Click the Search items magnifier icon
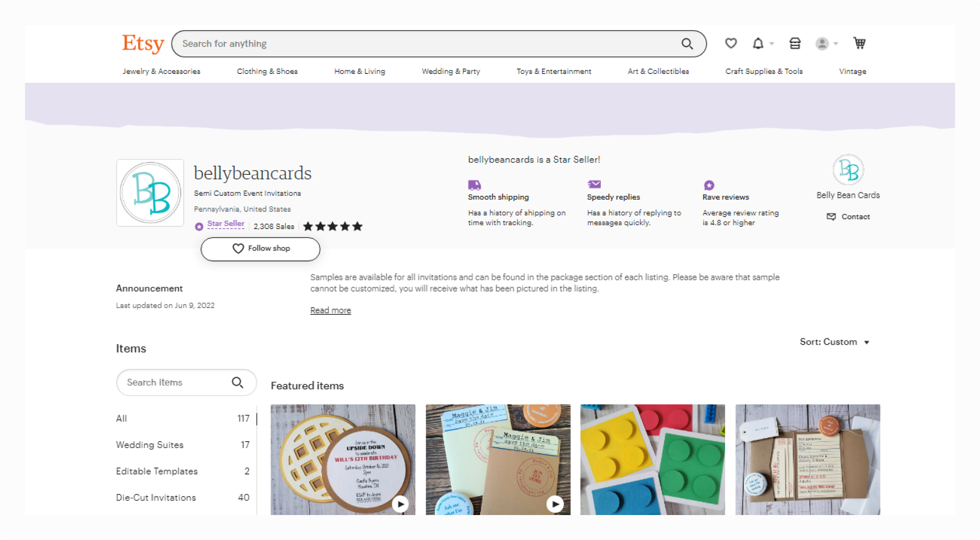The image size is (980, 540). 238,382
